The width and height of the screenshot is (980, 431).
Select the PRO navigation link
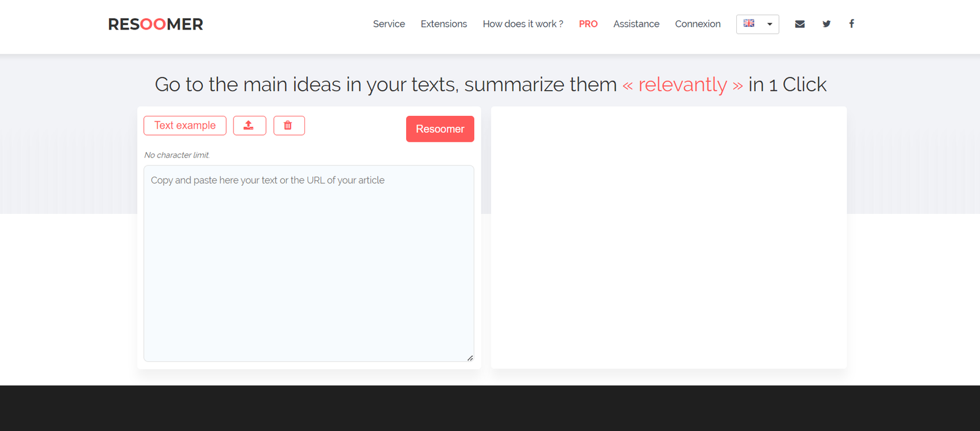pyautogui.click(x=588, y=24)
